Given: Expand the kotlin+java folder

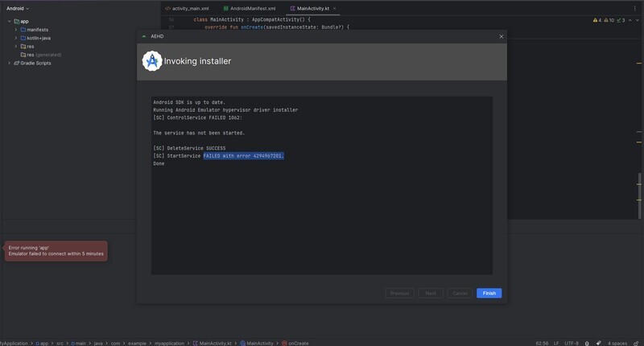Looking at the screenshot, I should point(16,38).
